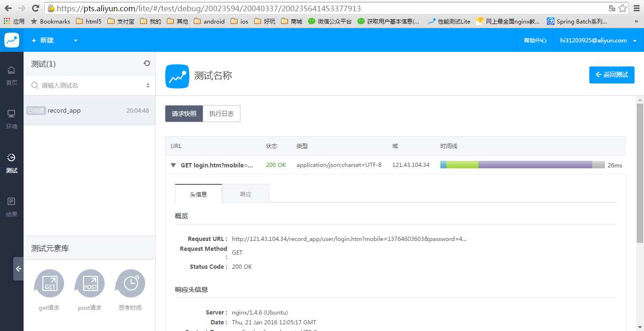
Task: Open the 其他 bookmark folder
Action: pos(177,21)
